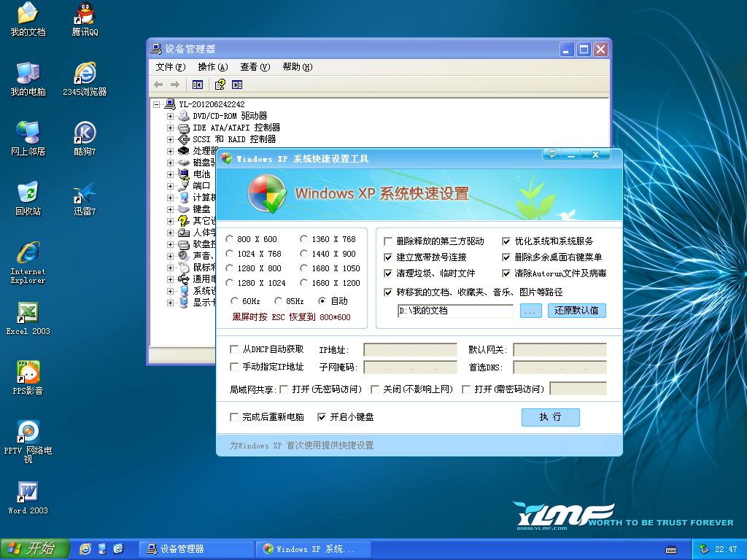Uncheck the 开启小键盘 option

[x=322, y=417]
